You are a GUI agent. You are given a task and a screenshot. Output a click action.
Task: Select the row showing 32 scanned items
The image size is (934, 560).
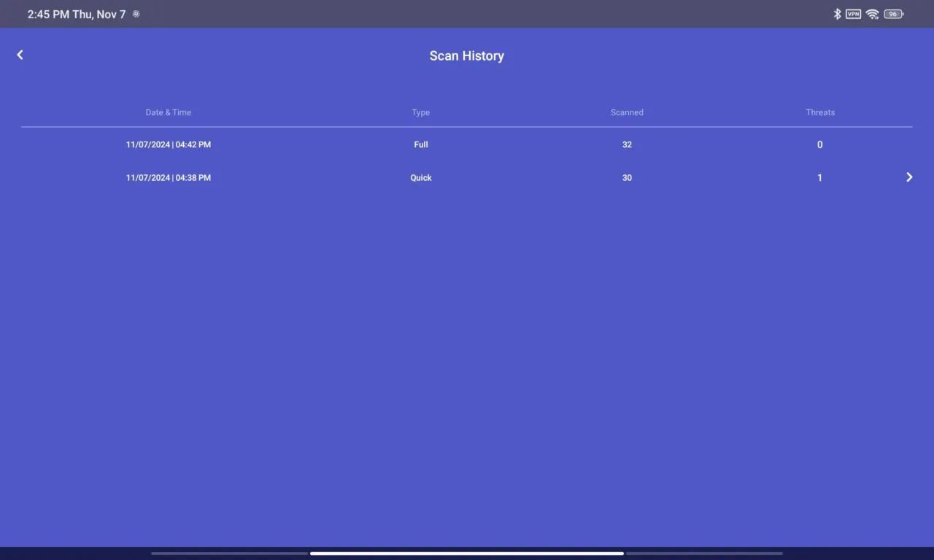[627, 144]
